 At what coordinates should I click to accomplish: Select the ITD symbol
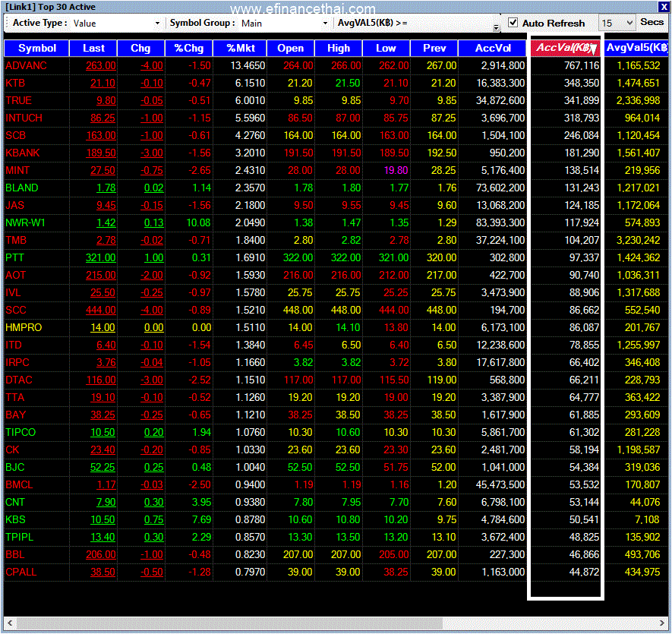point(14,345)
